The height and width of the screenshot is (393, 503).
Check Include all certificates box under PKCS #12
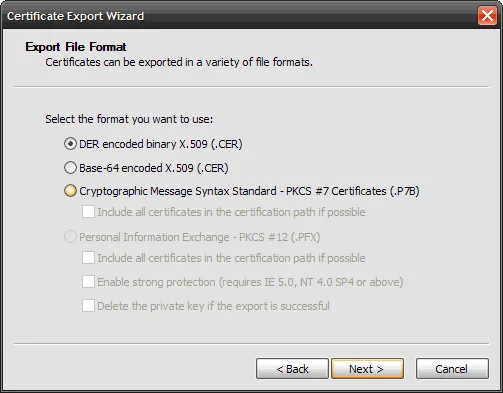(x=88, y=258)
